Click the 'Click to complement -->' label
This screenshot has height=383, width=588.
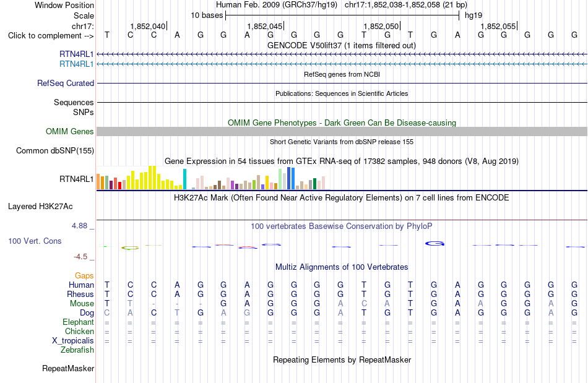(x=51, y=36)
